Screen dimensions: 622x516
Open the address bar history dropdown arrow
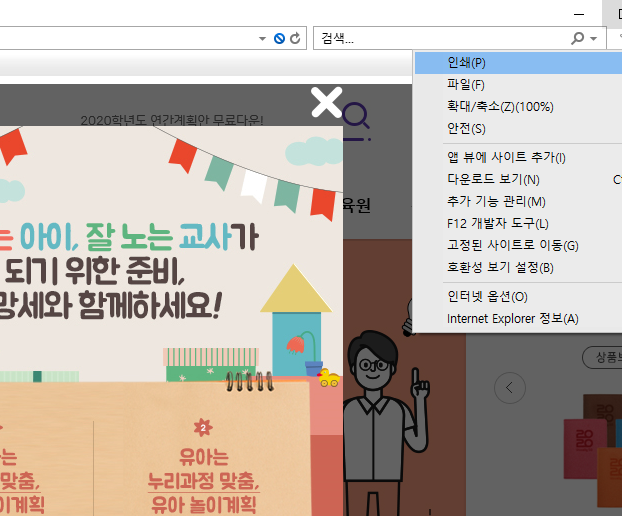pyautogui.click(x=262, y=39)
